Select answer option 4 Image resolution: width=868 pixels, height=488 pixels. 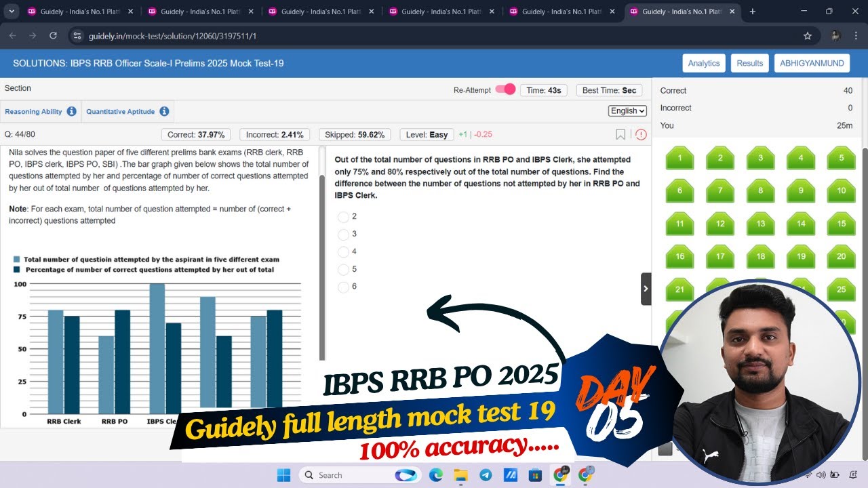343,252
